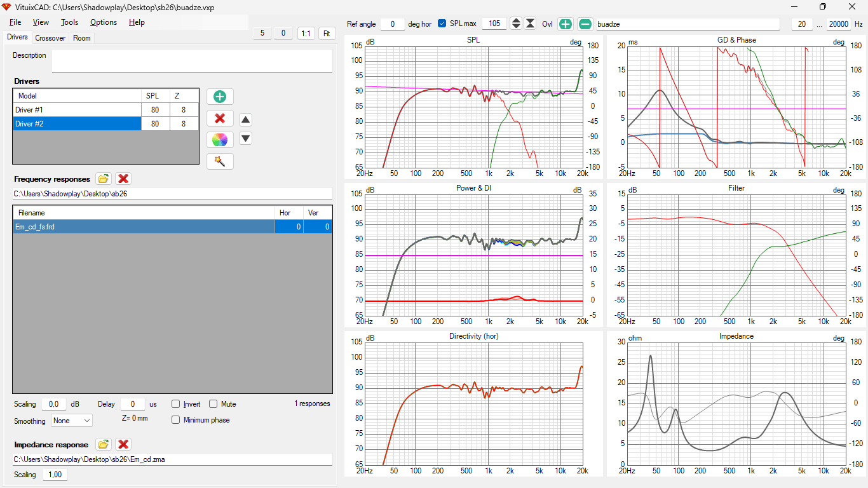868x488 pixels.
Task: Enable the Invert checkbox
Action: pos(176,404)
